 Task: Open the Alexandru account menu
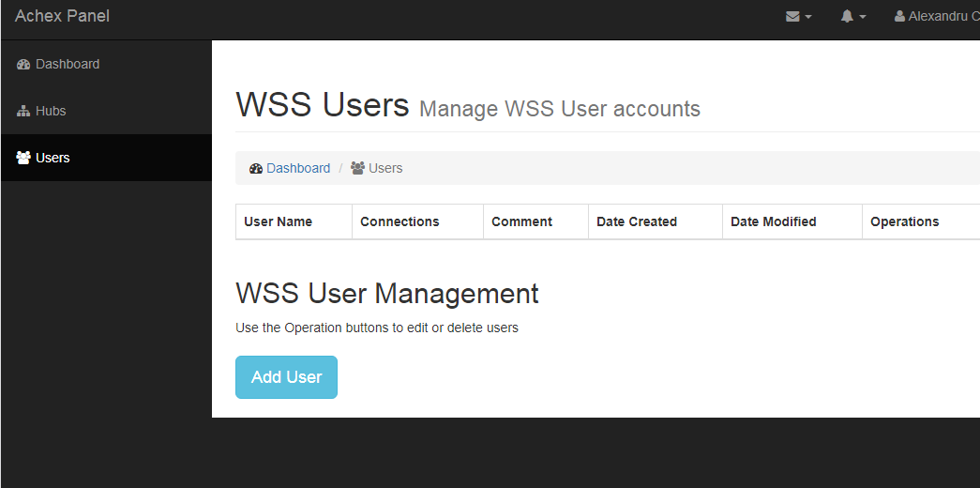tap(937, 17)
